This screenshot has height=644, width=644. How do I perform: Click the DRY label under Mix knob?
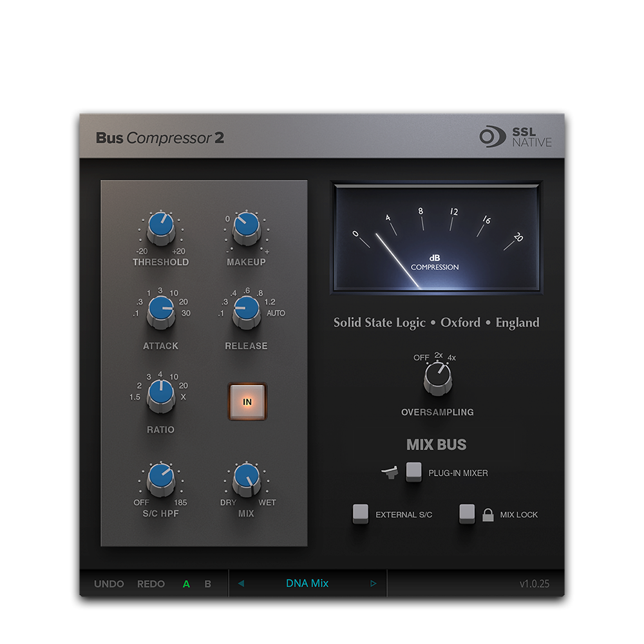point(229,502)
